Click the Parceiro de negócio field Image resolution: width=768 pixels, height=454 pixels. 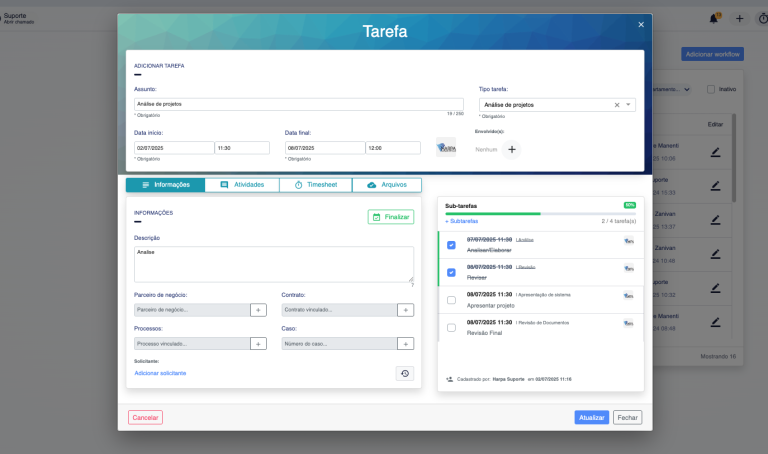(x=192, y=310)
